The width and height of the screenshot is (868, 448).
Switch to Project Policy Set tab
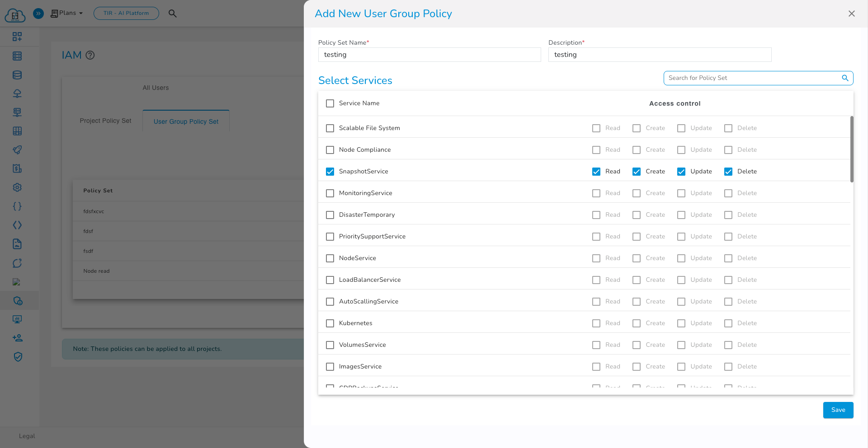[x=105, y=121]
